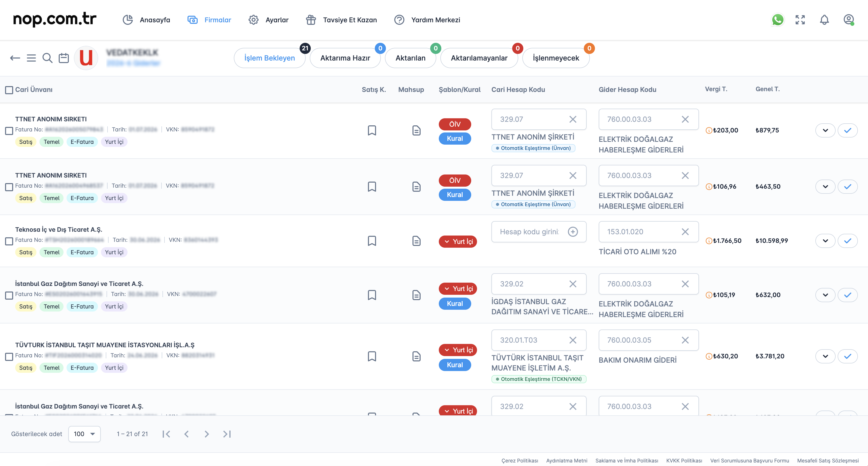Go to next page arrow
This screenshot has width=868, height=466.
coord(207,434)
